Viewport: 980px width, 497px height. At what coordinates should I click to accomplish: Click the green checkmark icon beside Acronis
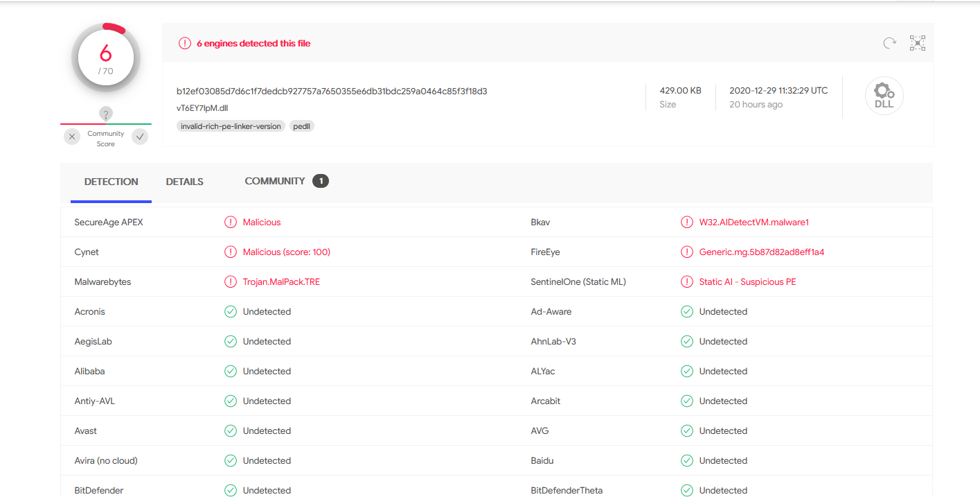(x=231, y=312)
